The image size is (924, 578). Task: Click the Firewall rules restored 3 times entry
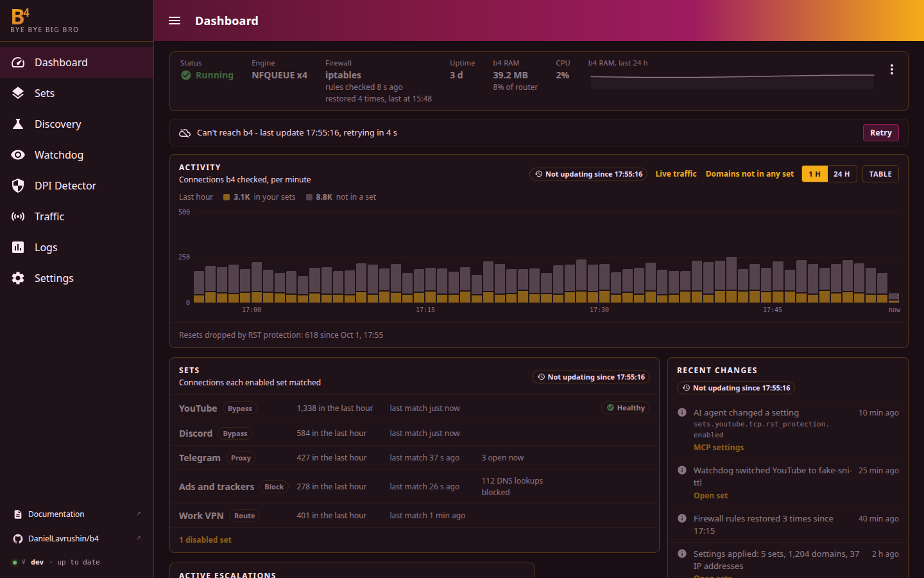(x=788, y=525)
